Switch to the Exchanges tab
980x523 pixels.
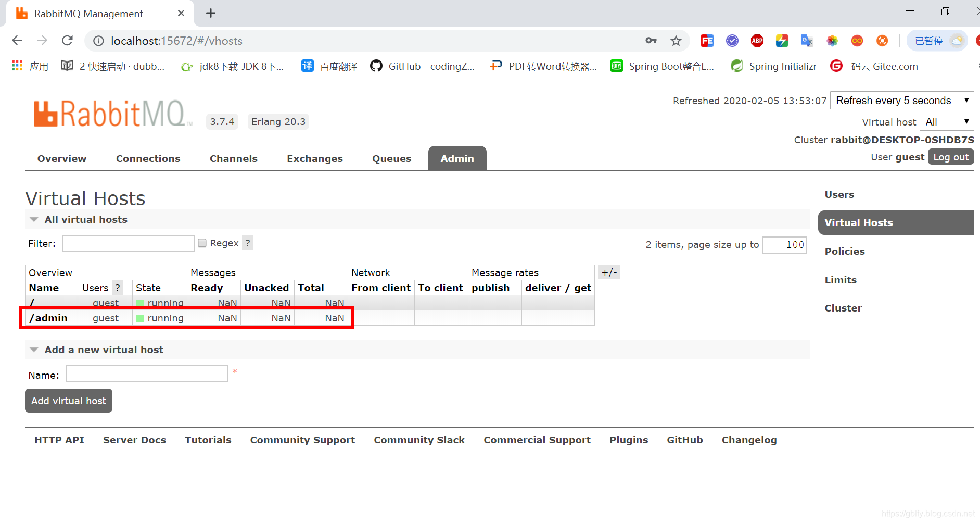coord(315,158)
